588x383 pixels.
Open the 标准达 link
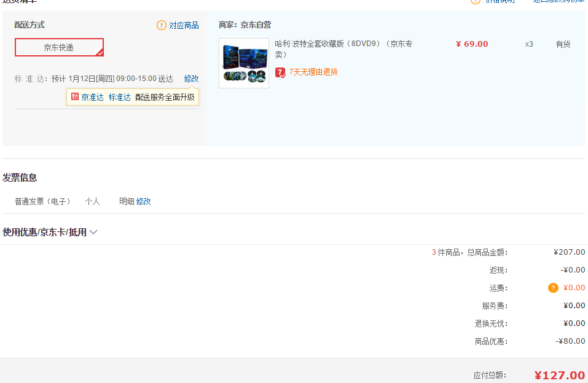[x=120, y=97]
